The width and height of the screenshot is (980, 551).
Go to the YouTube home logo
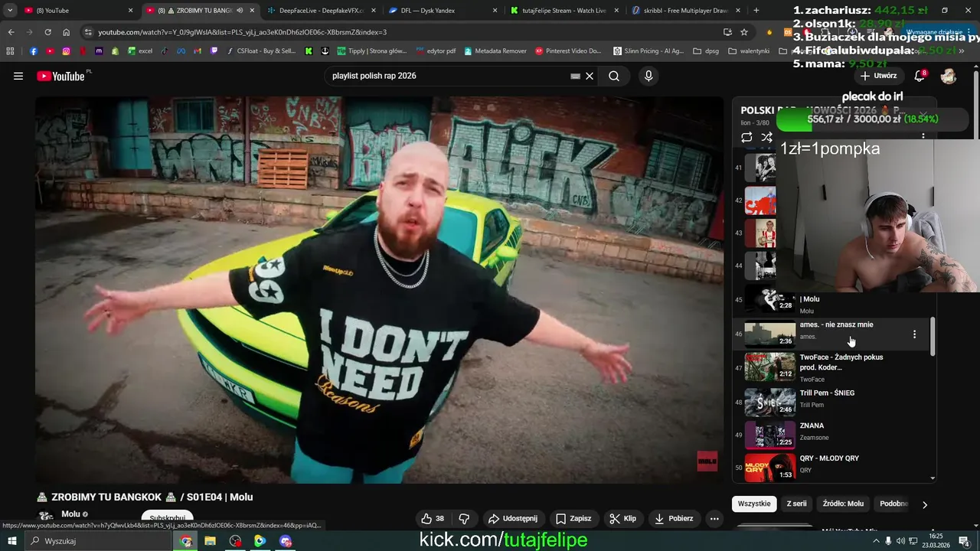coord(60,76)
